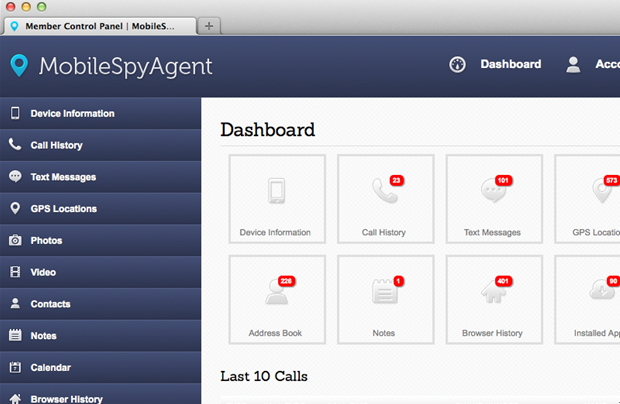Viewport: 620px width, 404px height.
Task: Click the Photos camera icon in sidebar
Action: pos(15,240)
